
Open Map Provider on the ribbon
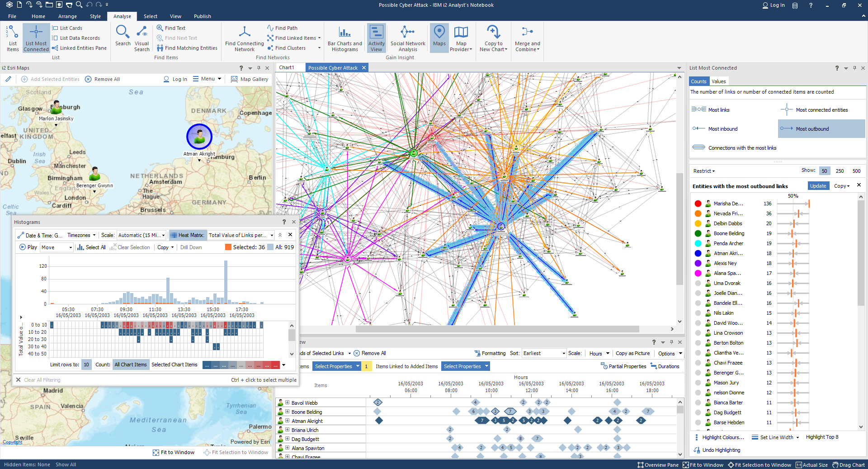tap(461, 38)
